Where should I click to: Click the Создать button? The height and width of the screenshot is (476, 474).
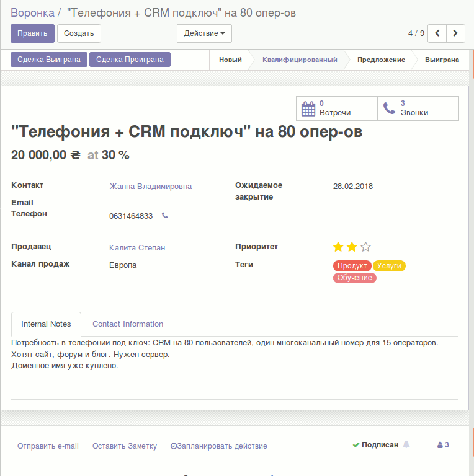click(79, 33)
